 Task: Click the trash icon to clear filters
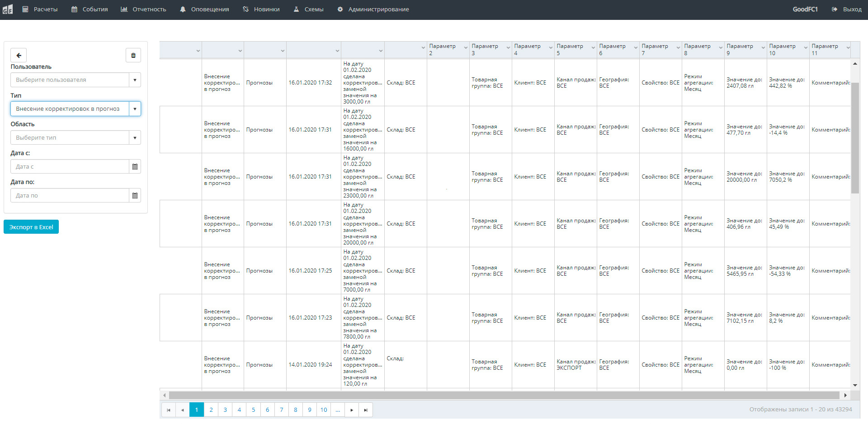(133, 55)
